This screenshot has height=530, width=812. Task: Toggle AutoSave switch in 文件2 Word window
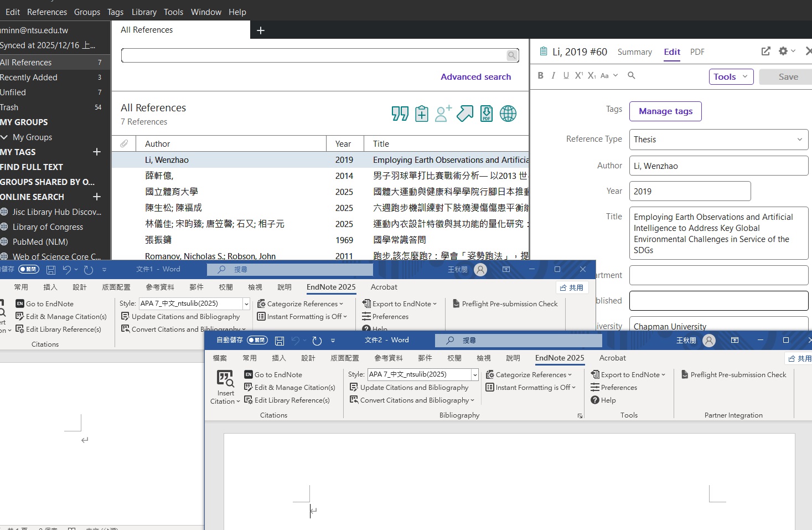point(257,340)
